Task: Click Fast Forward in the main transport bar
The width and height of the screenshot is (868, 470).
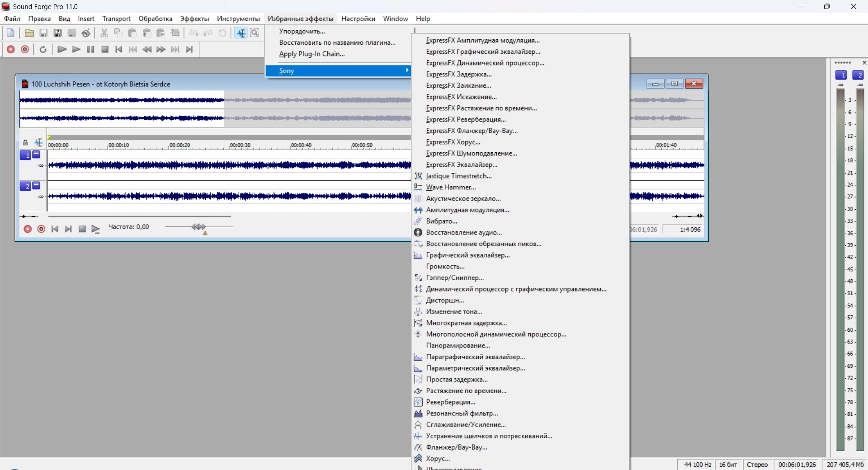Action: point(161,49)
